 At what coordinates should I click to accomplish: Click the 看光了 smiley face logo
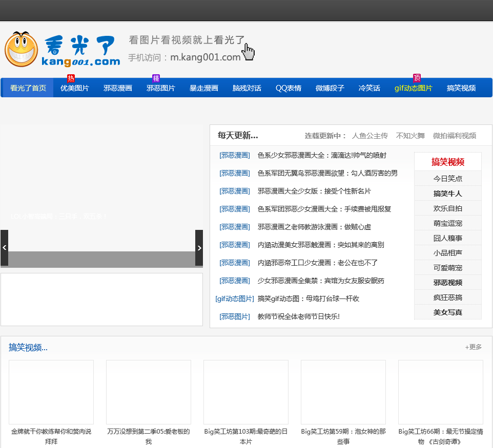[x=22, y=49]
